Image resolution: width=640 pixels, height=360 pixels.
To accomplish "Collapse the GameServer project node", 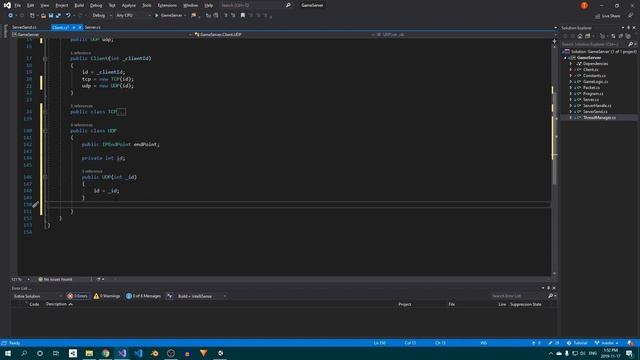I will tap(565, 58).
